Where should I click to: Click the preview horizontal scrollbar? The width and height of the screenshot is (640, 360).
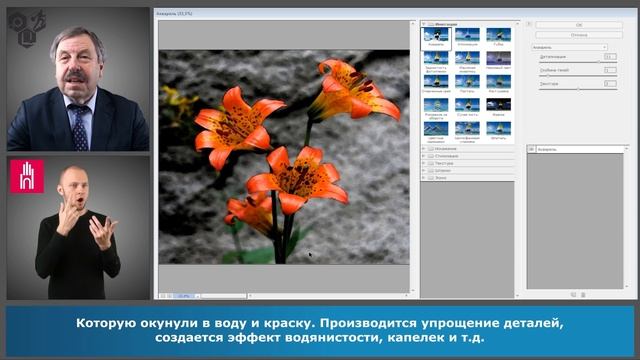328,296
